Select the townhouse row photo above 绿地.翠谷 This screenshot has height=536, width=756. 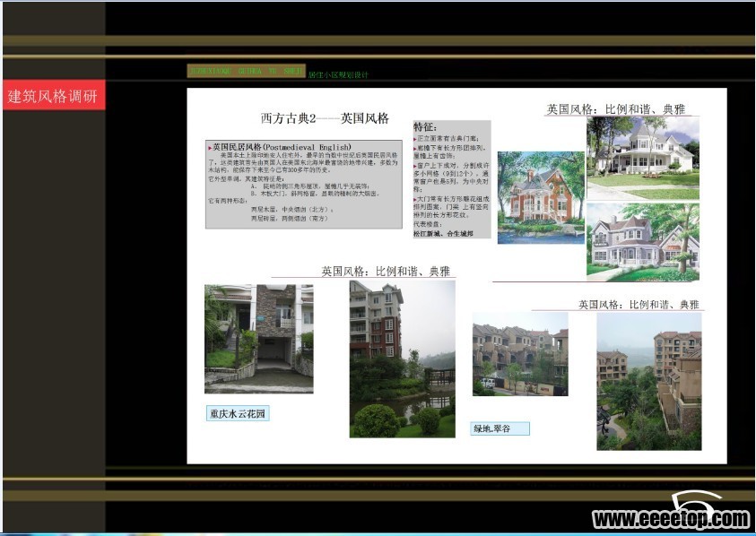[520, 354]
